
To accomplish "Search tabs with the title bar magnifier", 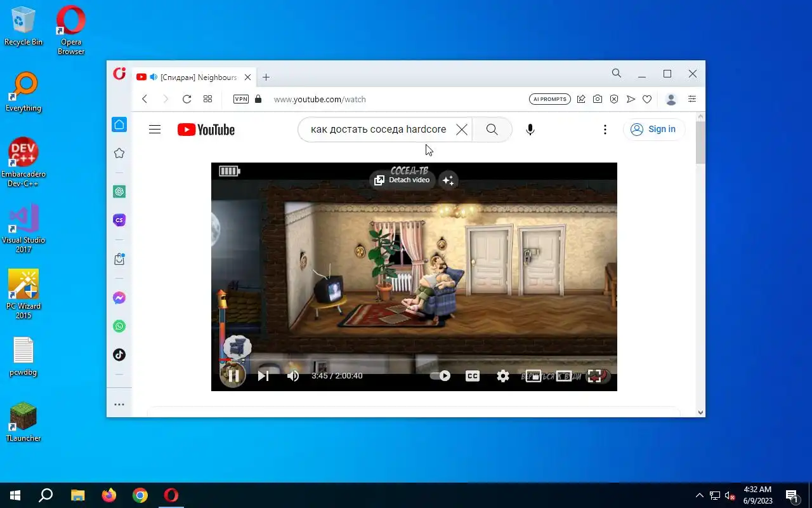I will point(617,74).
